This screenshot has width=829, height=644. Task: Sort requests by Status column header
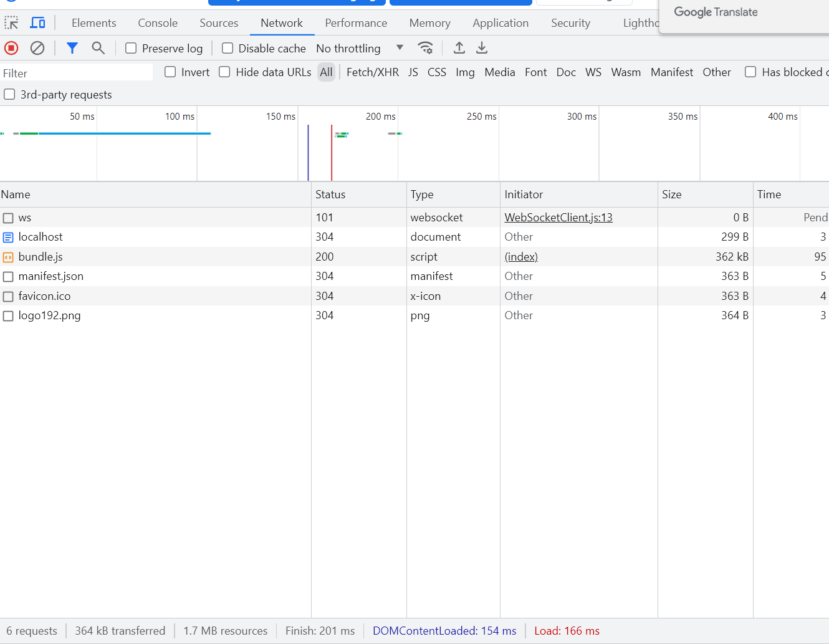(359, 195)
